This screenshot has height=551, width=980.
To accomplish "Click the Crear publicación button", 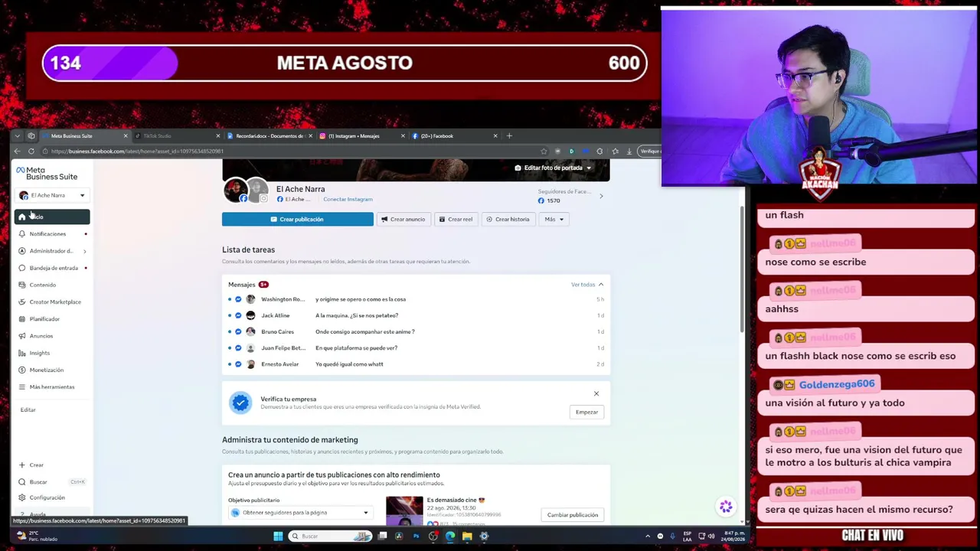I will click(x=298, y=219).
